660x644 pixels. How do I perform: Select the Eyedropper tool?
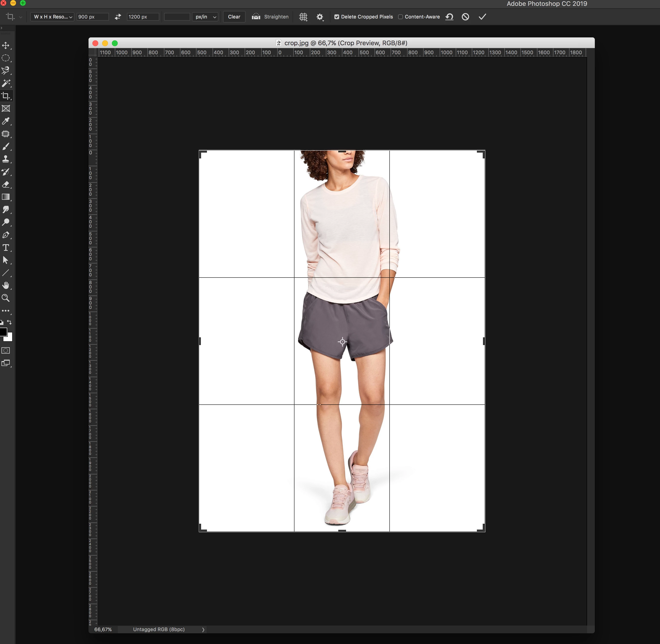[x=6, y=121]
